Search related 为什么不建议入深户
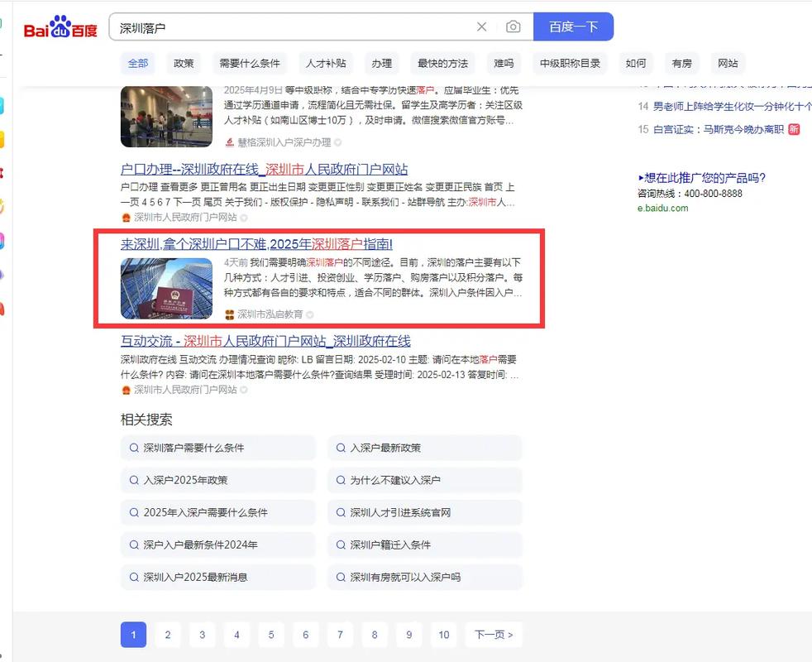 point(425,480)
